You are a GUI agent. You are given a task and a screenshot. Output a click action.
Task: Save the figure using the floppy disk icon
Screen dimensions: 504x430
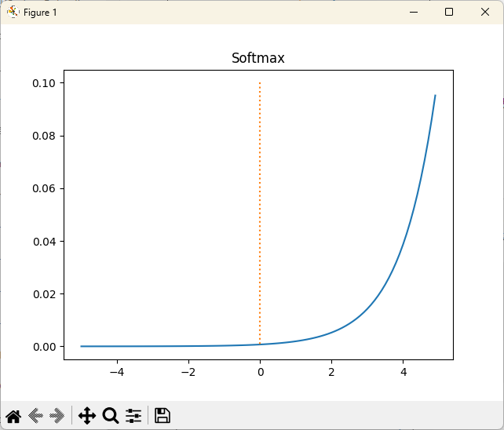click(x=163, y=416)
